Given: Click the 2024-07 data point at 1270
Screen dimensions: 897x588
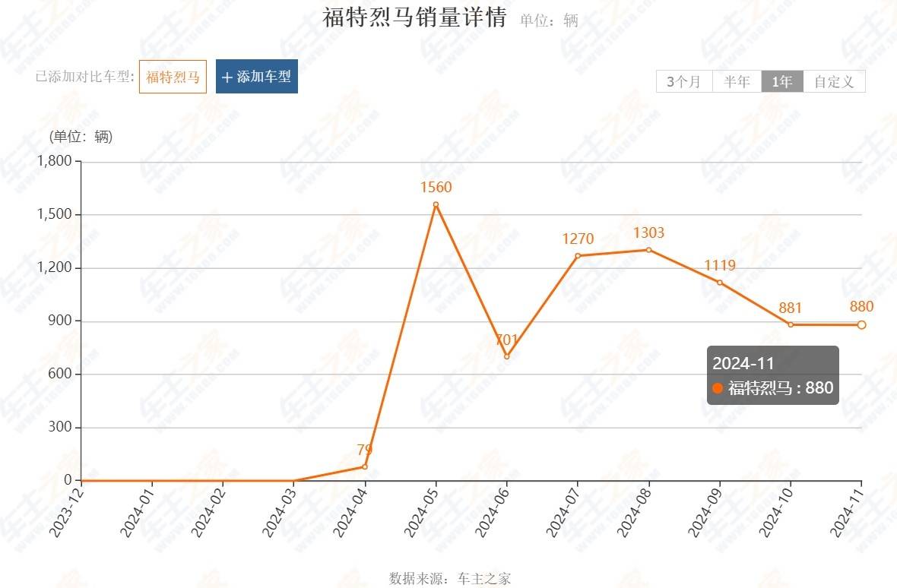Looking at the screenshot, I should [x=578, y=255].
